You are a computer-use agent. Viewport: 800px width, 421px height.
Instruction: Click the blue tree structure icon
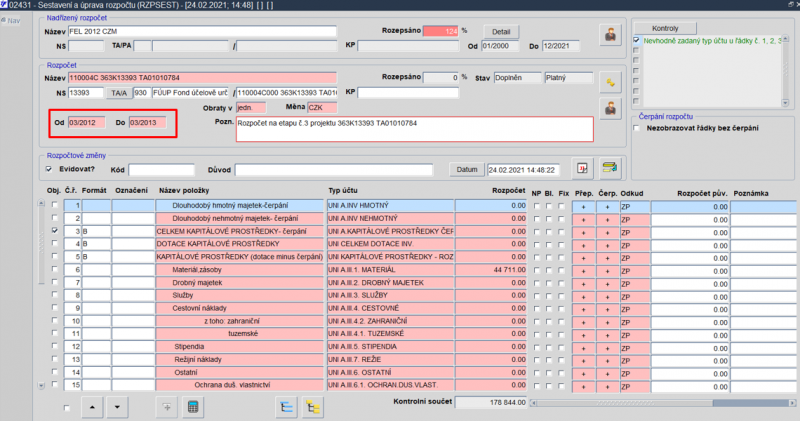pos(286,407)
